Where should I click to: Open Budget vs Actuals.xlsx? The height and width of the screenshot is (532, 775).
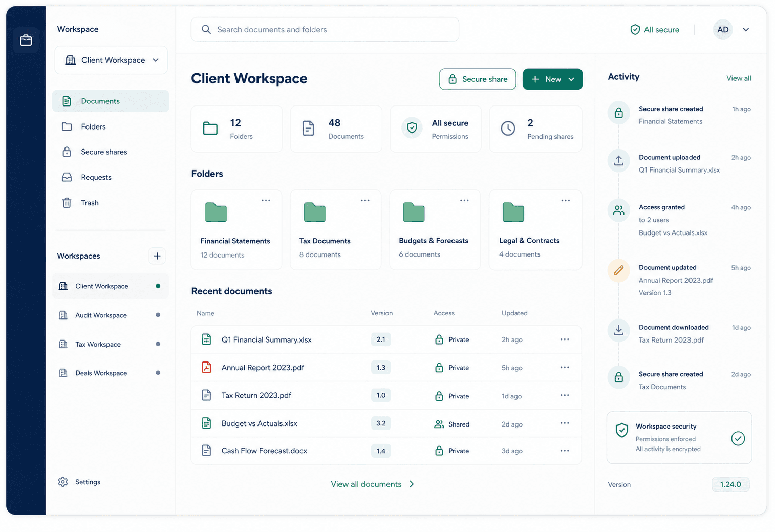pyautogui.click(x=259, y=423)
